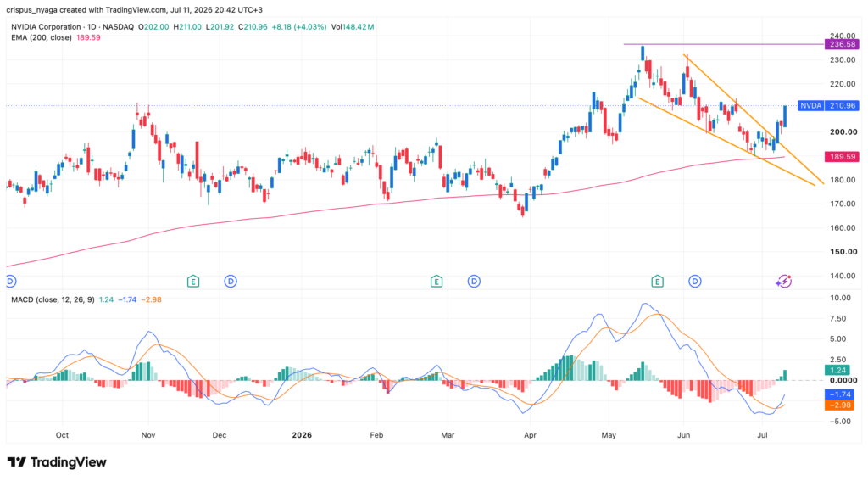
Task: Click the Oct label on the time axis
Action: tap(62, 435)
